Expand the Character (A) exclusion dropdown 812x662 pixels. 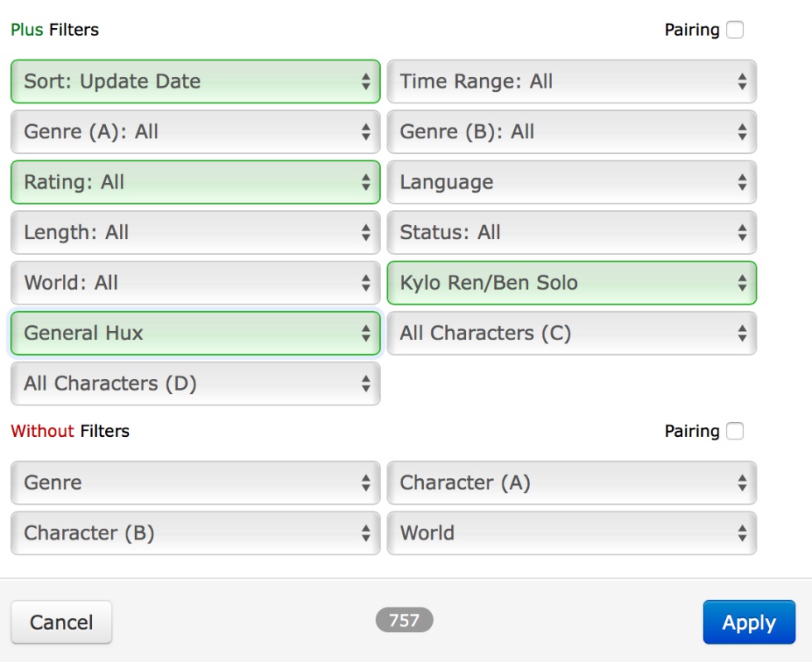coord(571,482)
